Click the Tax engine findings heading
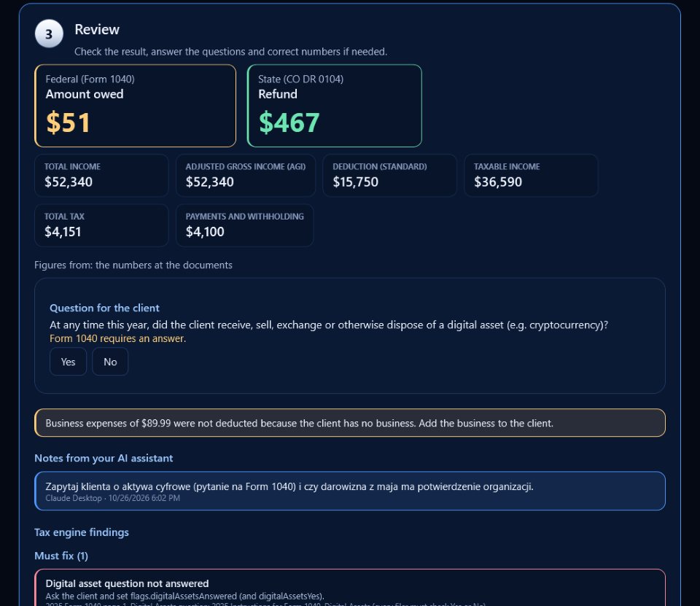The height and width of the screenshot is (606, 700). 82,532
